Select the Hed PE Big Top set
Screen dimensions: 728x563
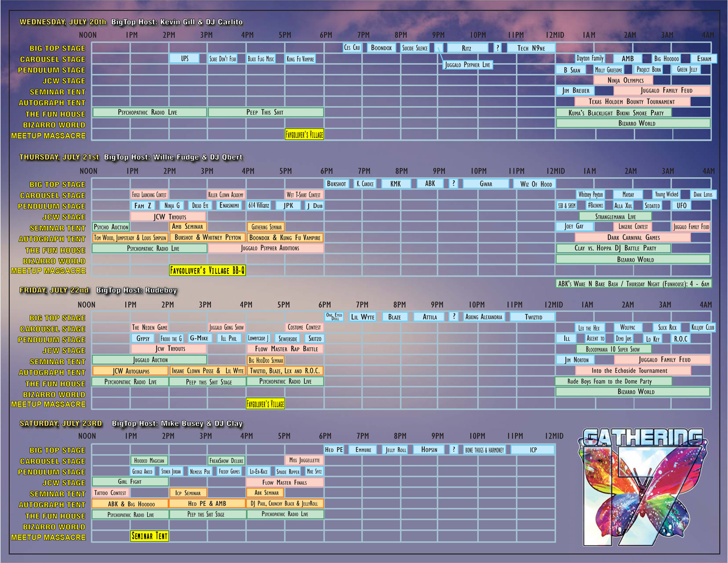pyautogui.click(x=334, y=450)
